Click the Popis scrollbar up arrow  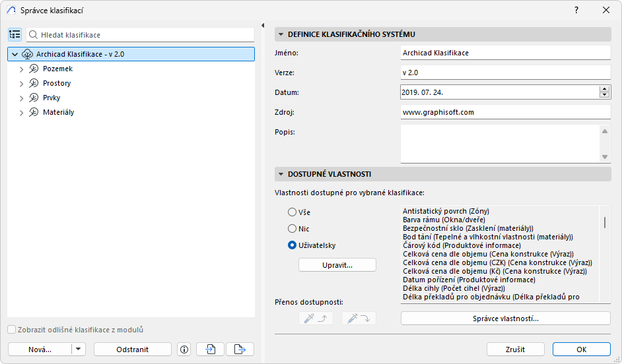(x=605, y=131)
